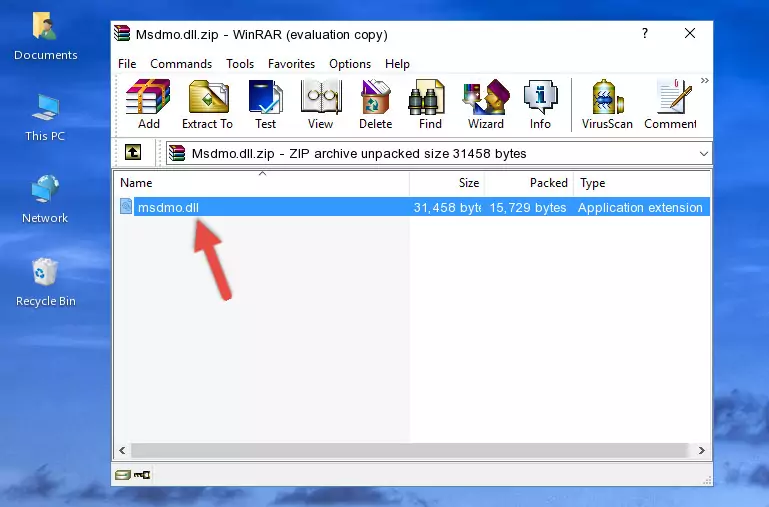Click the 15,729 bytes packed cell
Image resolution: width=769 pixels, height=507 pixels.
[x=528, y=207]
